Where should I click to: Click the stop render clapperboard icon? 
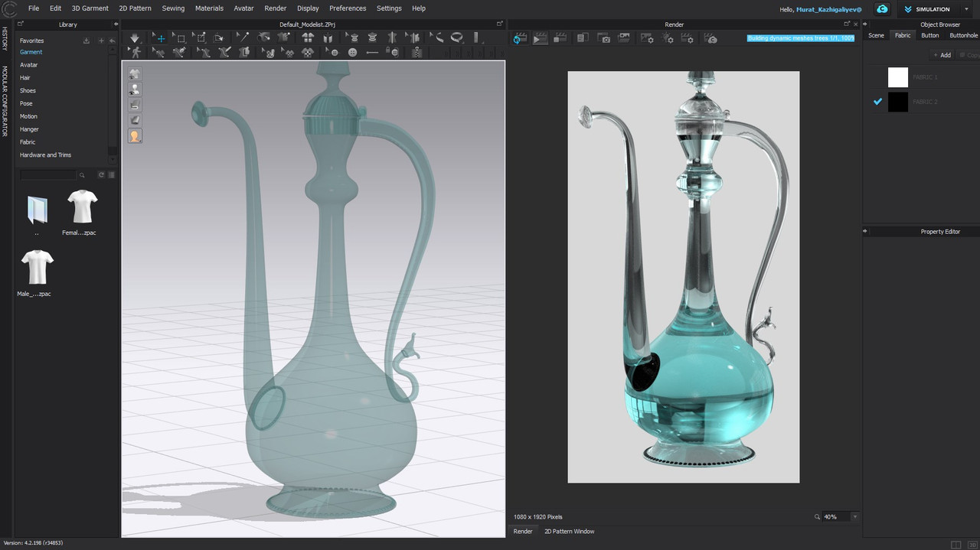click(560, 38)
